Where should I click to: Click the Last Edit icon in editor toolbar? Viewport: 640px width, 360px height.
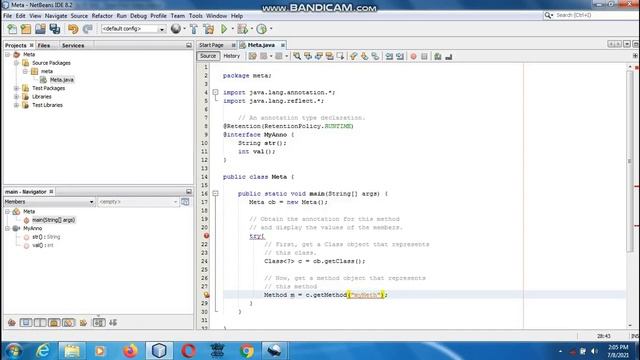[253, 56]
